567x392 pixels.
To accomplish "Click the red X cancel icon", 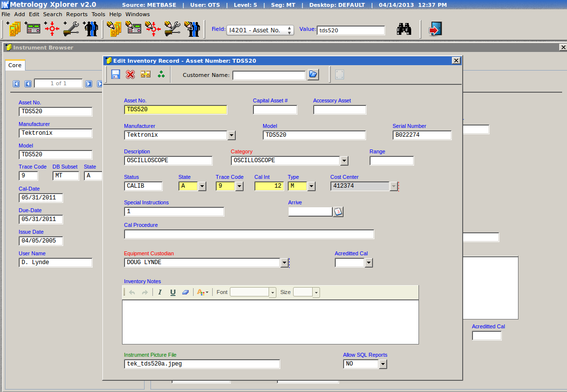I will pos(130,74).
